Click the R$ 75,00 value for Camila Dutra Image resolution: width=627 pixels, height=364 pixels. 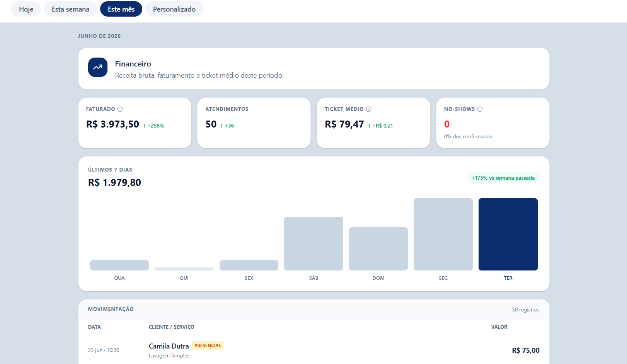(526, 350)
